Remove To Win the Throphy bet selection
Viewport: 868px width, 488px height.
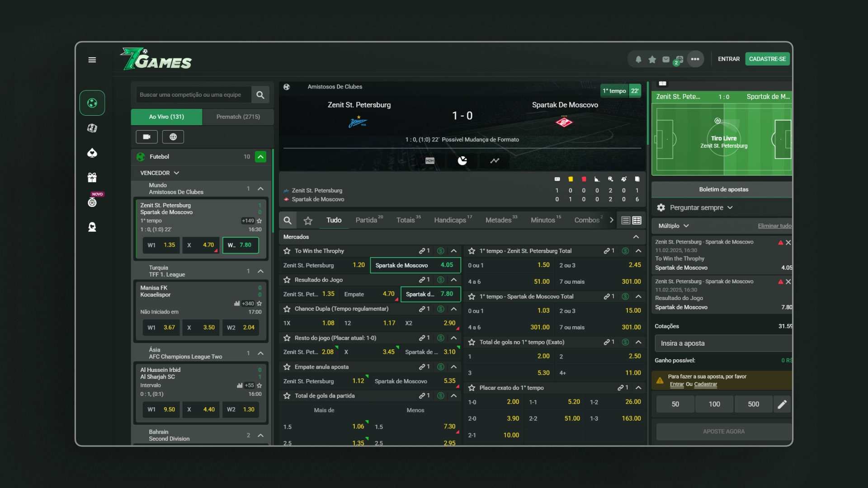788,243
